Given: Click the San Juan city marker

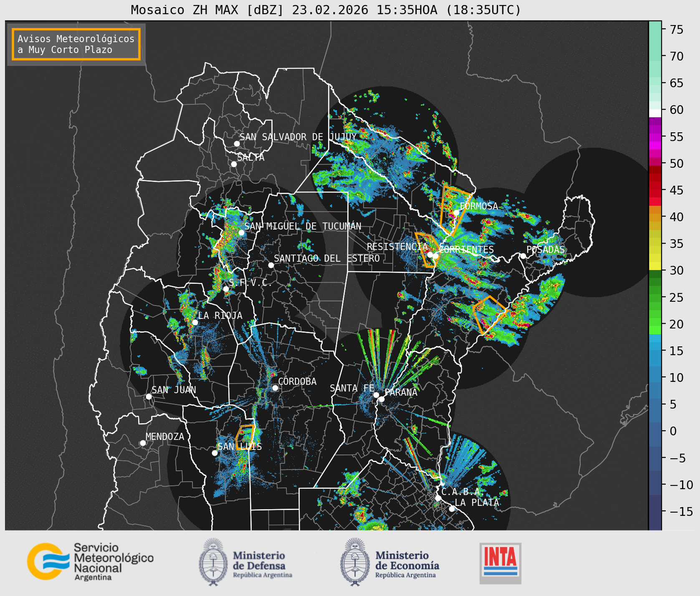Looking at the screenshot, I should click(x=149, y=396).
